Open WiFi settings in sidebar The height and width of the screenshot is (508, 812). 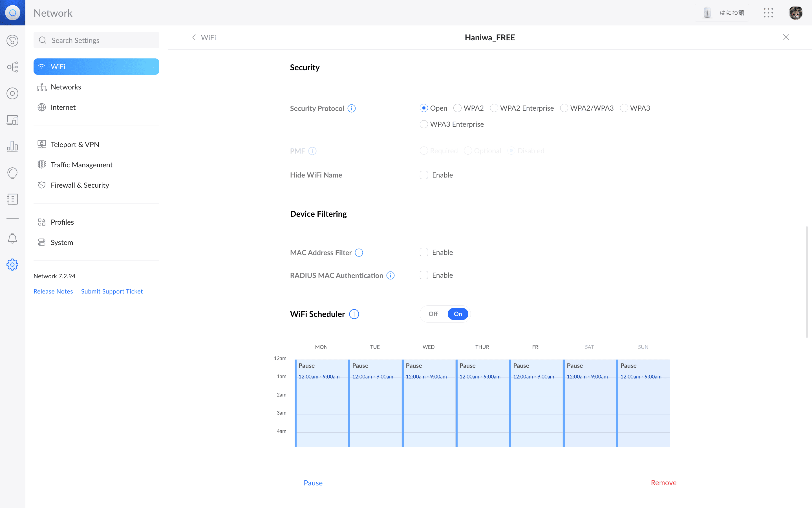[96, 67]
